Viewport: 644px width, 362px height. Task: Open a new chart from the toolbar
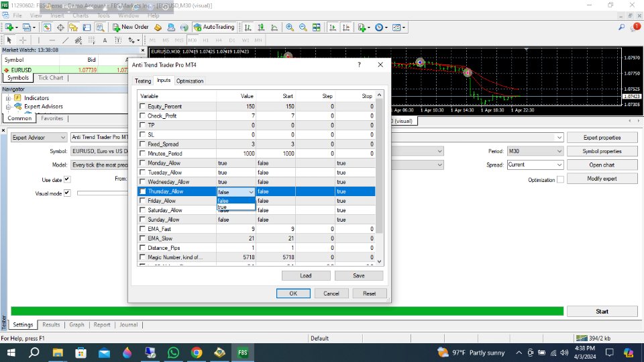click(9, 27)
